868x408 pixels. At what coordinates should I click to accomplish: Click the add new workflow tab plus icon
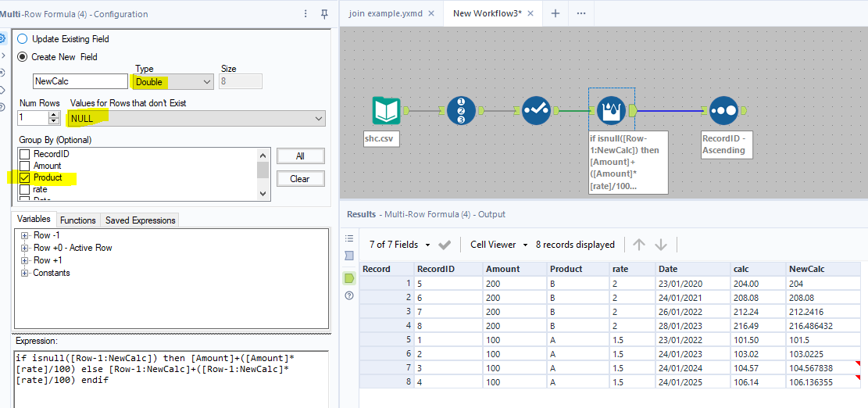pos(555,13)
